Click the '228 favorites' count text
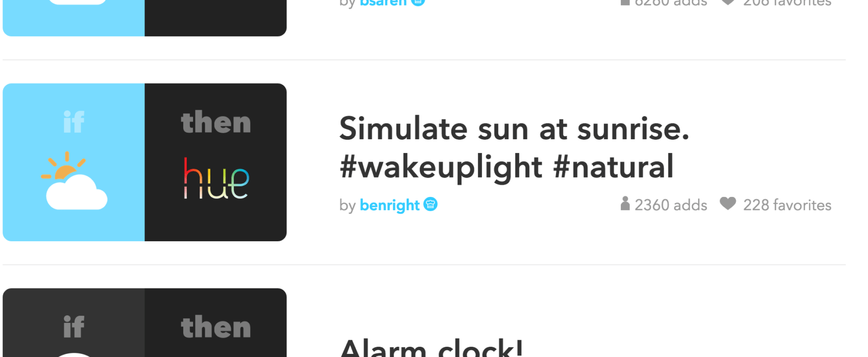This screenshot has height=357, width=868. (787, 205)
